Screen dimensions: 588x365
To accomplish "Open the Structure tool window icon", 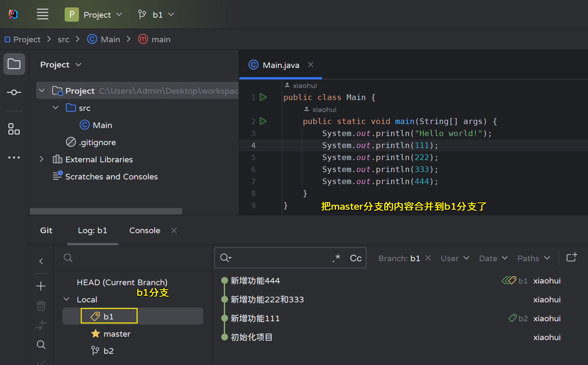I will (14, 129).
